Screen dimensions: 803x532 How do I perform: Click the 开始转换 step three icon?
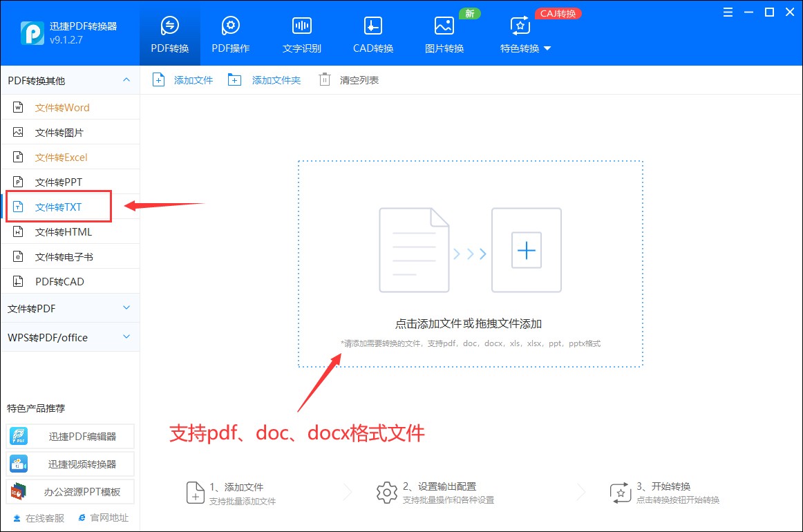tap(621, 493)
